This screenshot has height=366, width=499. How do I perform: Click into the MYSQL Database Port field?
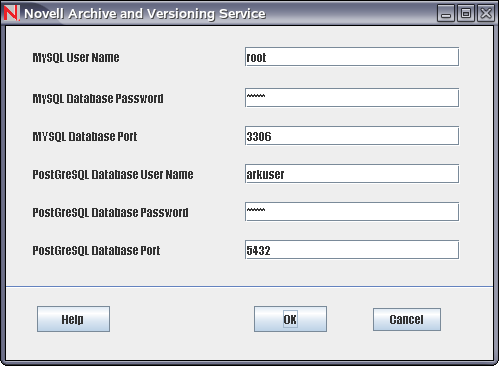352,136
